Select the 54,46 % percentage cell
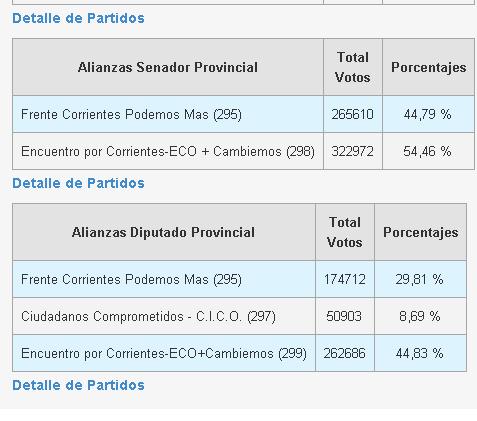The image size is (477, 421). [428, 151]
